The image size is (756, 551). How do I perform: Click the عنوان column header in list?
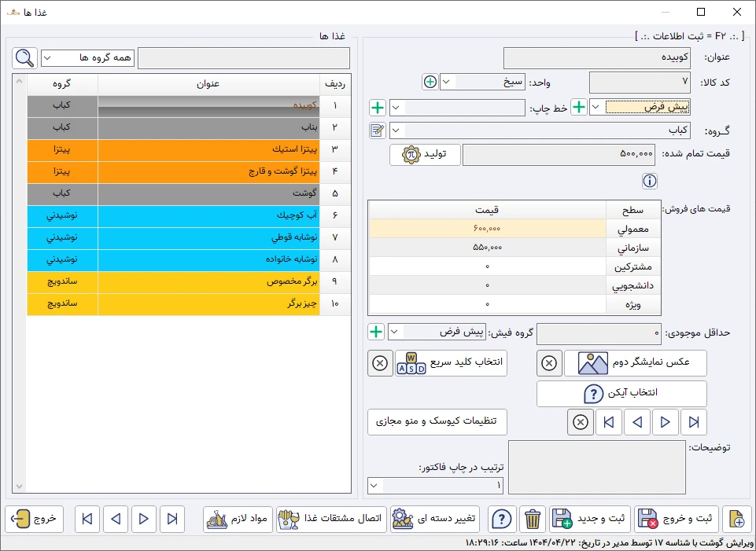[208, 84]
